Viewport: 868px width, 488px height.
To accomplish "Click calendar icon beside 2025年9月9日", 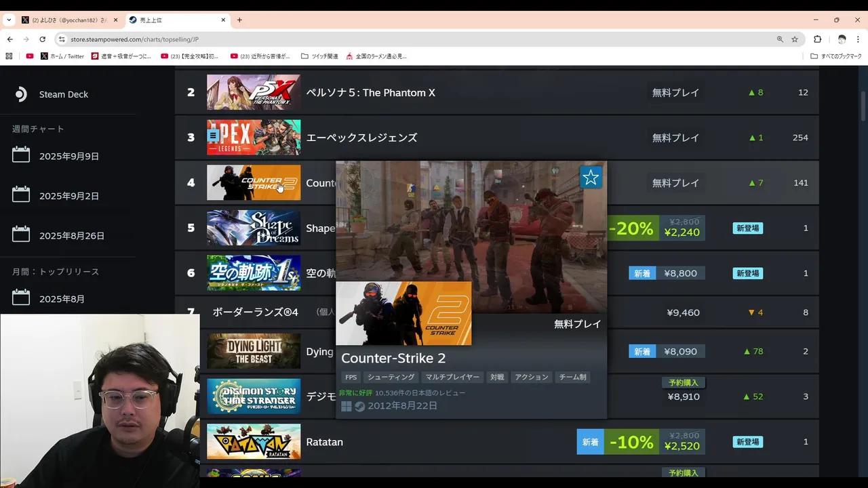I will coord(21,155).
